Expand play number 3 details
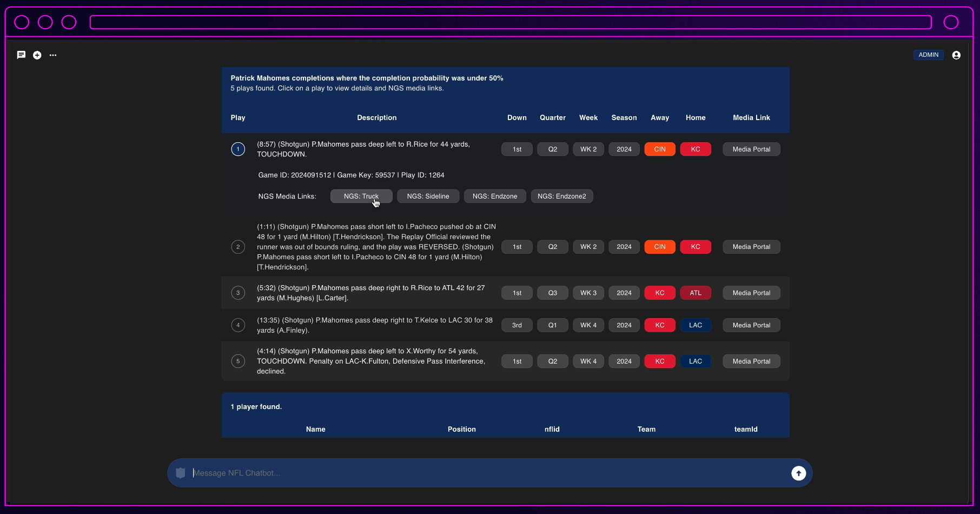Image resolution: width=980 pixels, height=514 pixels. click(x=238, y=293)
